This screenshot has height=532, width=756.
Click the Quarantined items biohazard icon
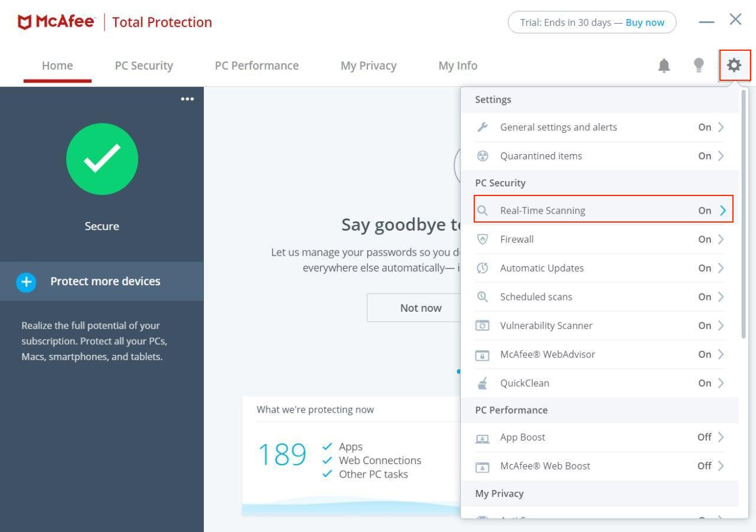483,156
